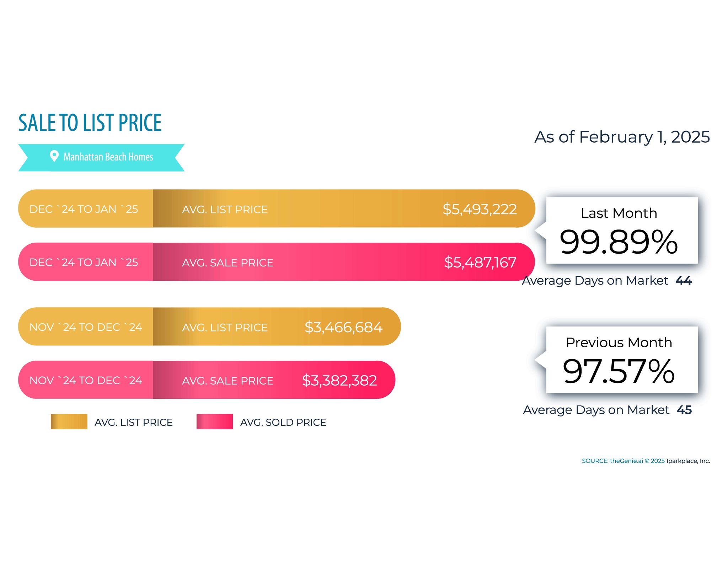The height and width of the screenshot is (561, 728).
Task: Click the 97.57% Previous Month percentage
Action: [x=619, y=372]
